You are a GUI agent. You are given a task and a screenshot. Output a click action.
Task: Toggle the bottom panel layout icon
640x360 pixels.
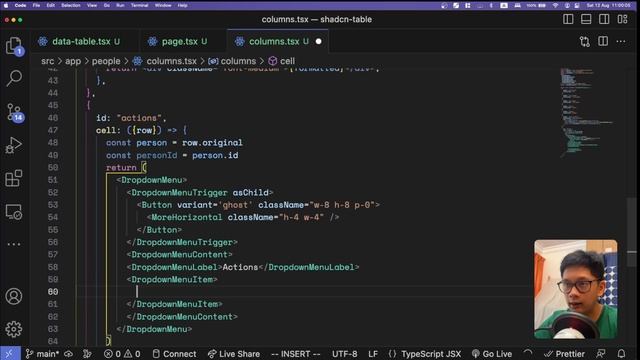pyautogui.click(x=586, y=19)
